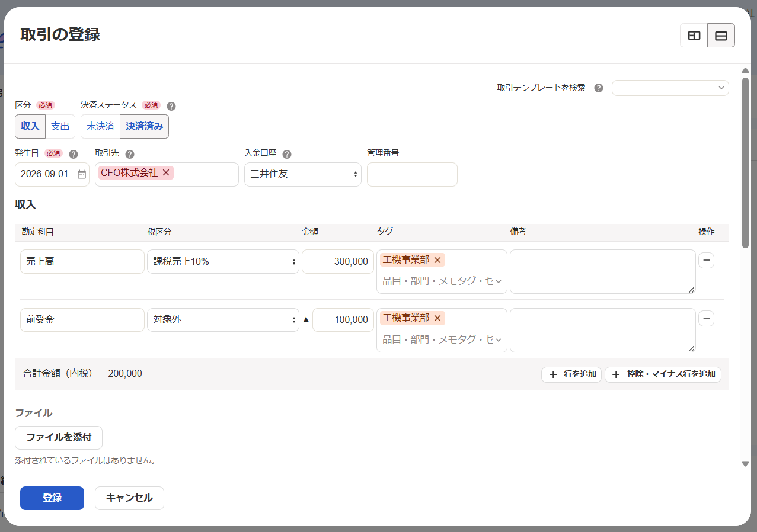Click scrollbar down arrow of the dialog
This screenshot has width=757, height=532.
tap(745, 464)
